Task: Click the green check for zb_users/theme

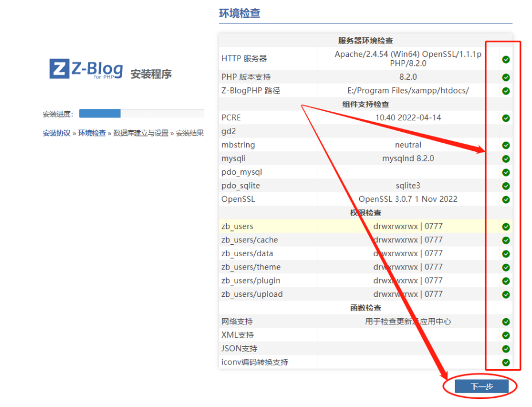Action: point(506,267)
